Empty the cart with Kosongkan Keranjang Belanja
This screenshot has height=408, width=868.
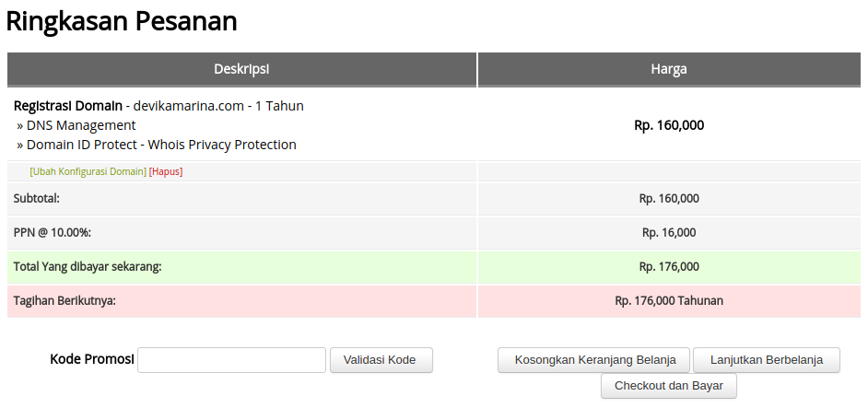[593, 360]
